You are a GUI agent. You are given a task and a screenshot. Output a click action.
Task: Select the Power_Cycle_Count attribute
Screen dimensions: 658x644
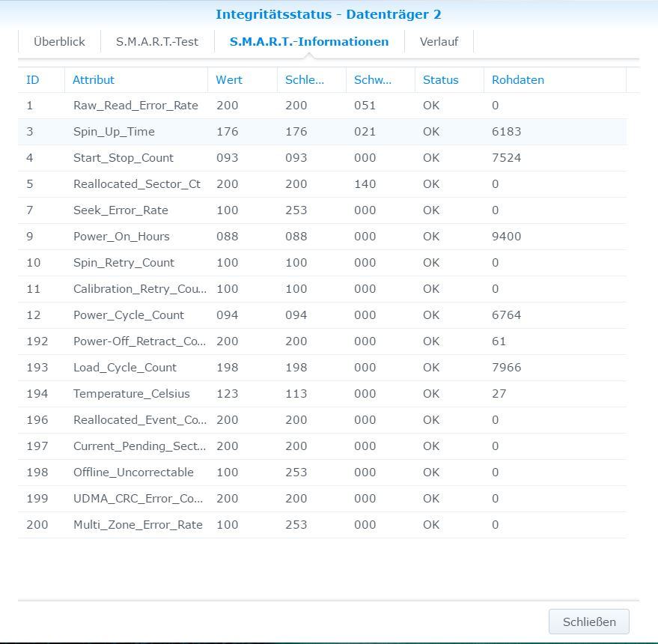(x=129, y=315)
